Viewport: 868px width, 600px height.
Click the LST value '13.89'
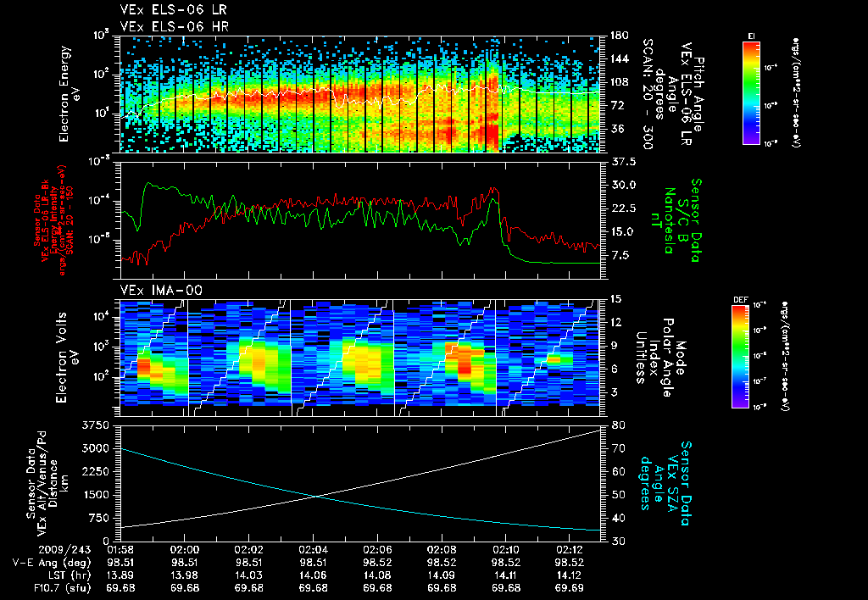coord(120,575)
